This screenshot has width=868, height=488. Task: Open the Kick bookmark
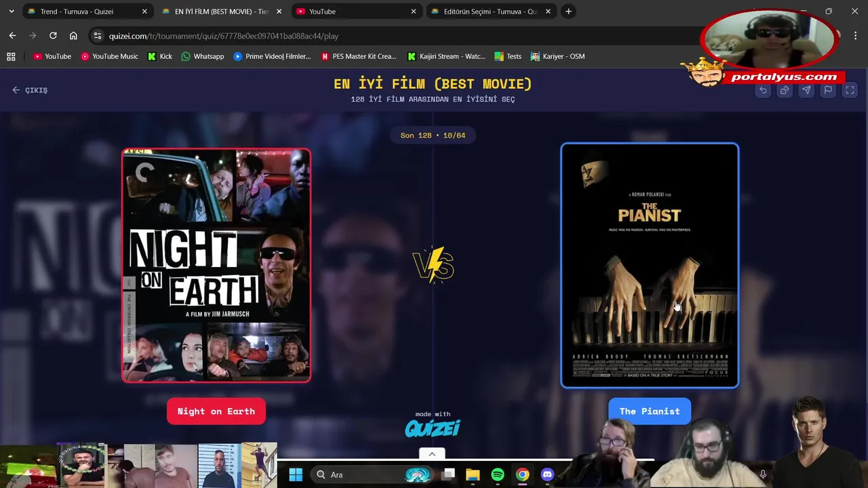pyautogui.click(x=160, y=56)
